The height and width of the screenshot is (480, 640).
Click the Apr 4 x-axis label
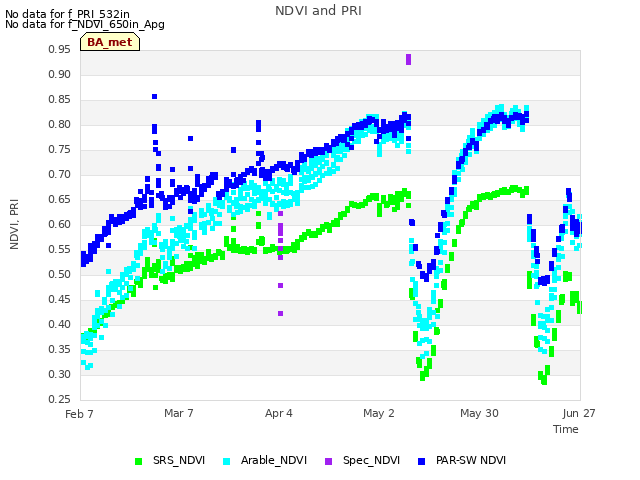coord(279,413)
